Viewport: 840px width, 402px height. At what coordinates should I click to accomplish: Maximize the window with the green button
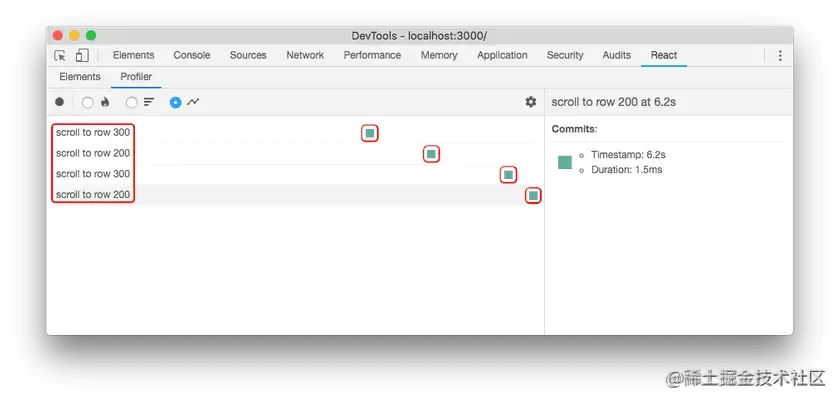[91, 36]
